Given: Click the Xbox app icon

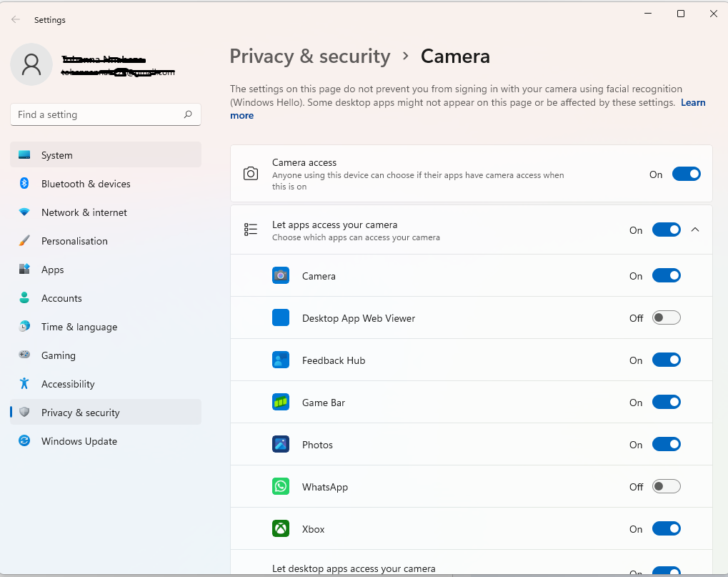Looking at the screenshot, I should click(x=281, y=529).
